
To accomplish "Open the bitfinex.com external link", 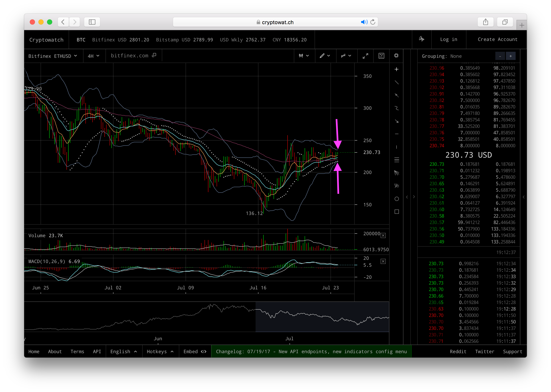I will point(134,56).
